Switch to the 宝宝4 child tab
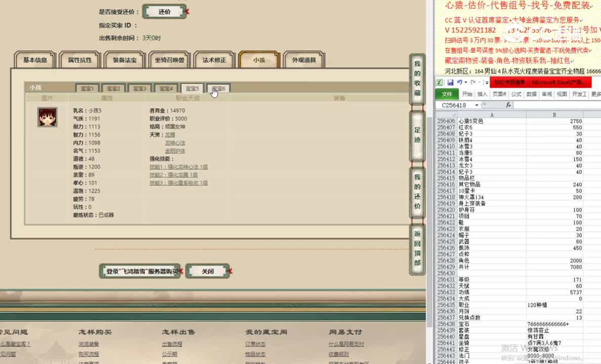 click(166, 88)
